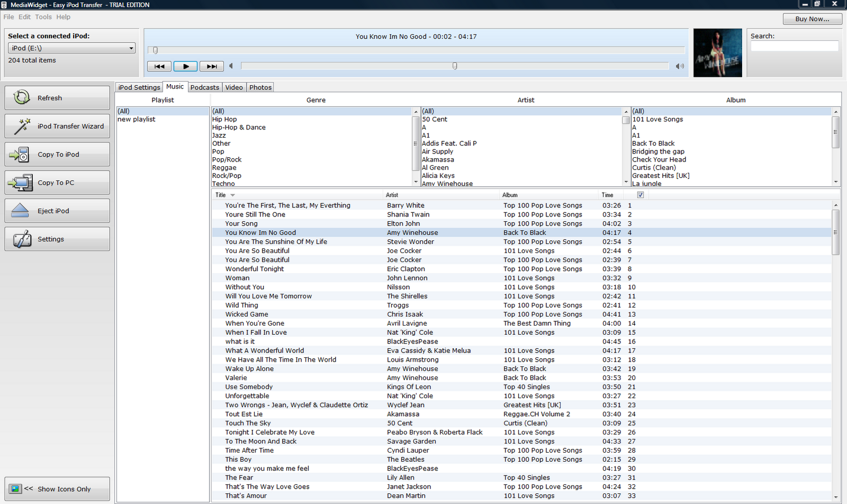847x504 pixels.
Task: Click the iPod Transfer Wizard wand icon
Action: 22,126
